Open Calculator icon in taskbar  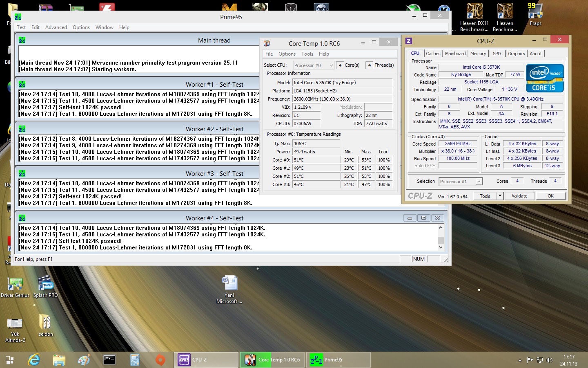[135, 360]
